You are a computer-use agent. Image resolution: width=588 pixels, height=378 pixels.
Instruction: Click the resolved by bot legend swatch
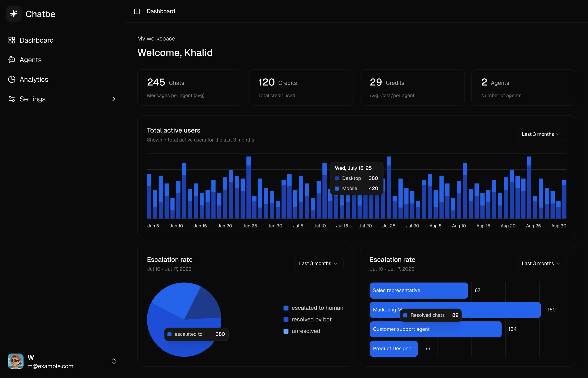click(286, 319)
